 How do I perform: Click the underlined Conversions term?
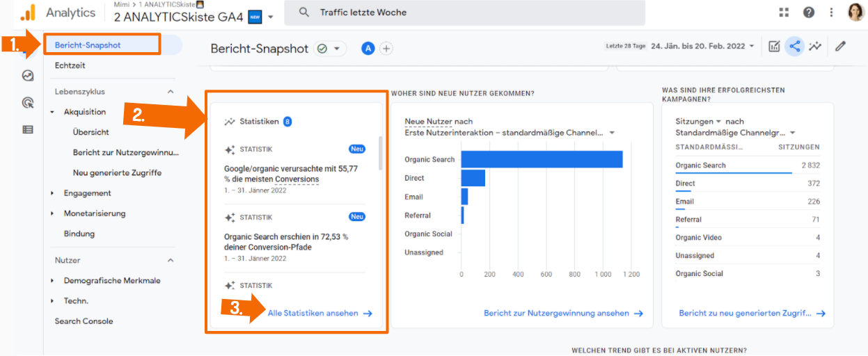[x=297, y=179]
